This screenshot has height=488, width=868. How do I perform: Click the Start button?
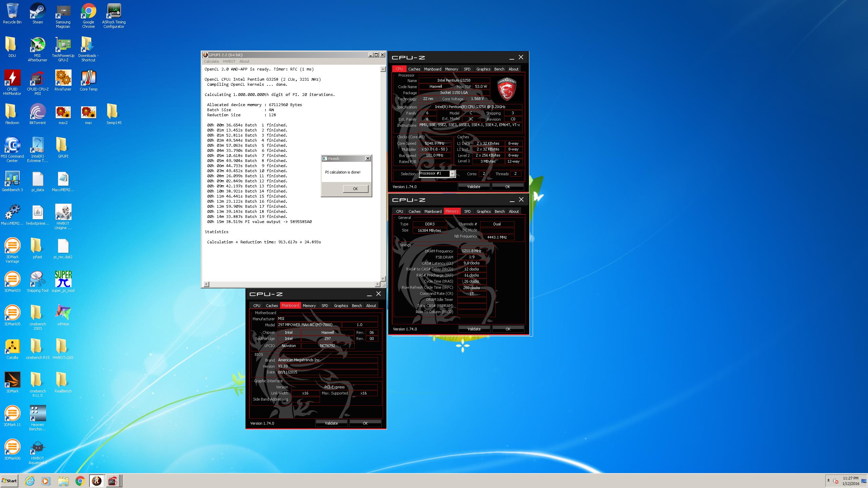click(x=9, y=481)
